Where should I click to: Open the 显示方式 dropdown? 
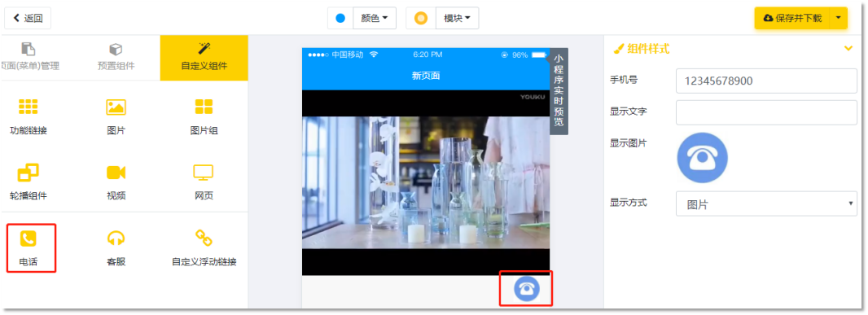point(766,203)
